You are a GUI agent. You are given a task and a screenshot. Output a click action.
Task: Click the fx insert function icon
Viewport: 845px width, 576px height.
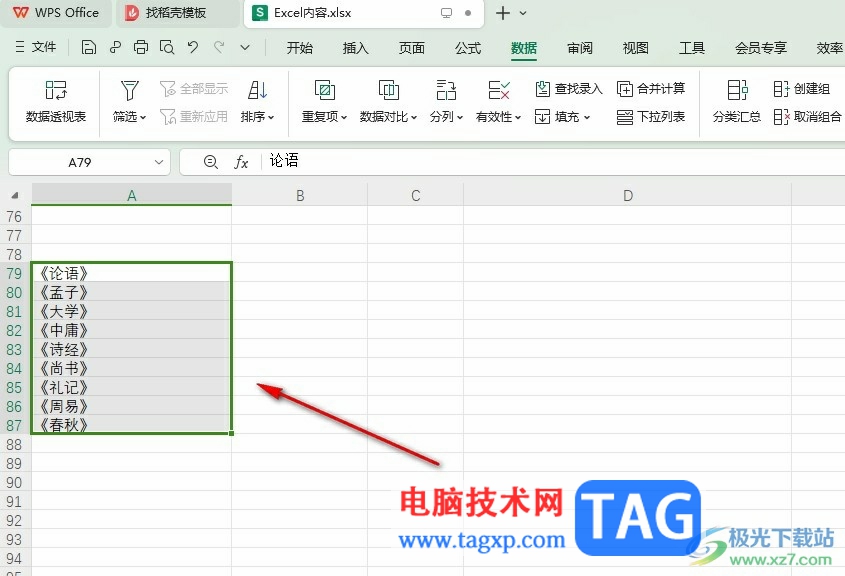click(241, 162)
